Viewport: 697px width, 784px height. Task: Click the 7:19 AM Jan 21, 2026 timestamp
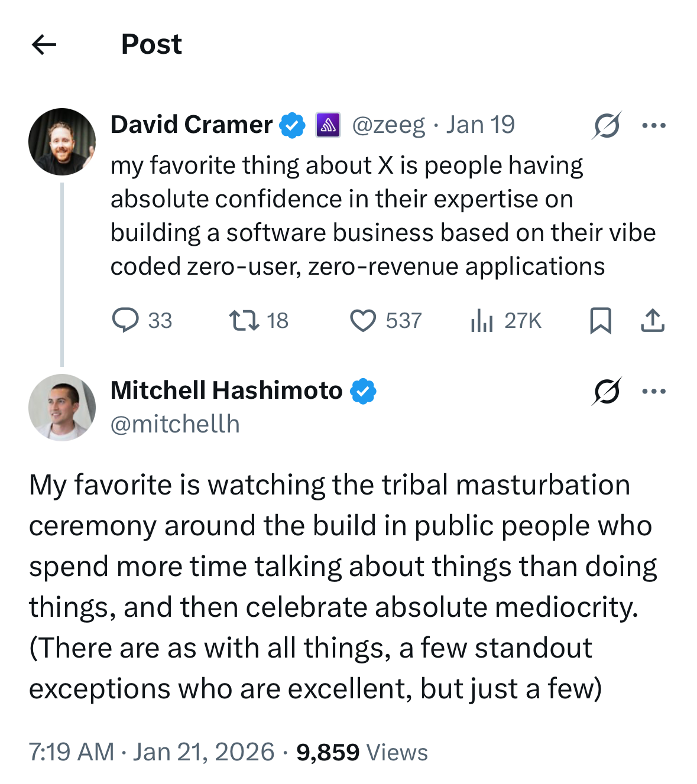(x=151, y=752)
